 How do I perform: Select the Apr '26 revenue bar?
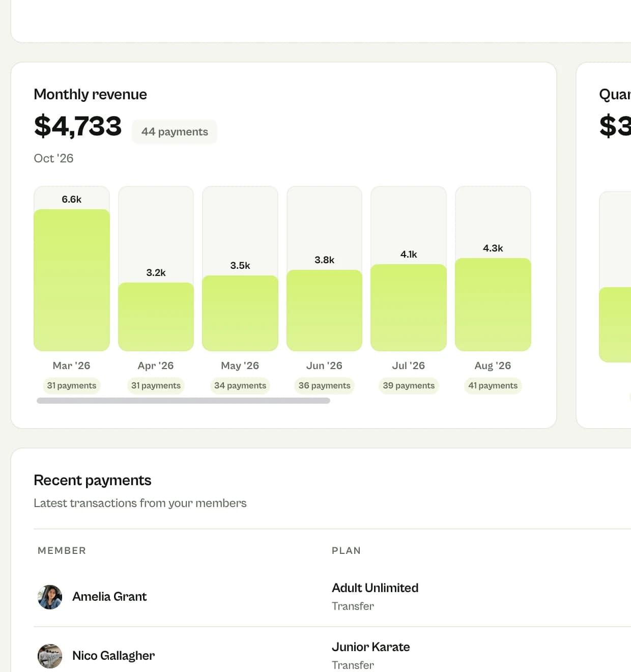point(156,317)
